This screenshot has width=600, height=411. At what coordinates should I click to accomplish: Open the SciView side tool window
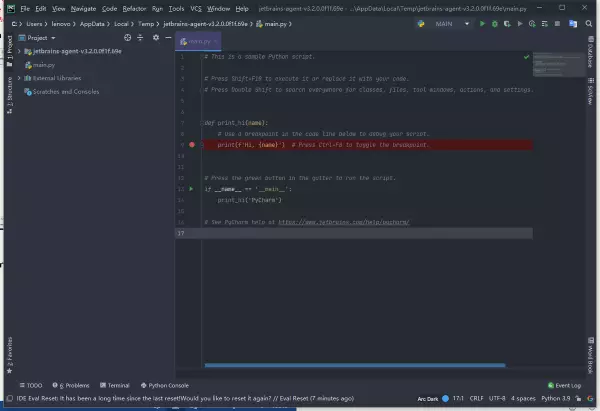(591, 91)
